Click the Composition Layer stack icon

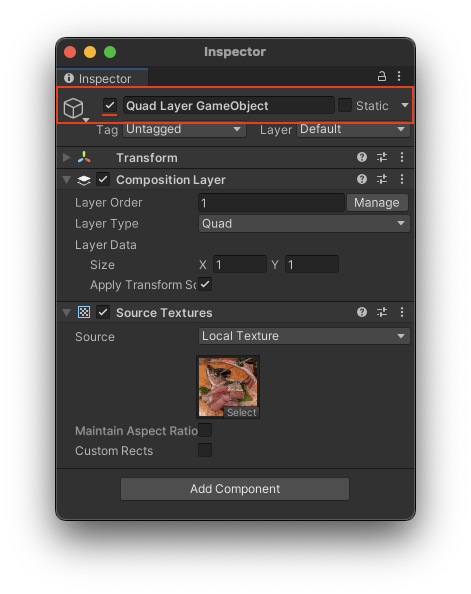tap(84, 180)
